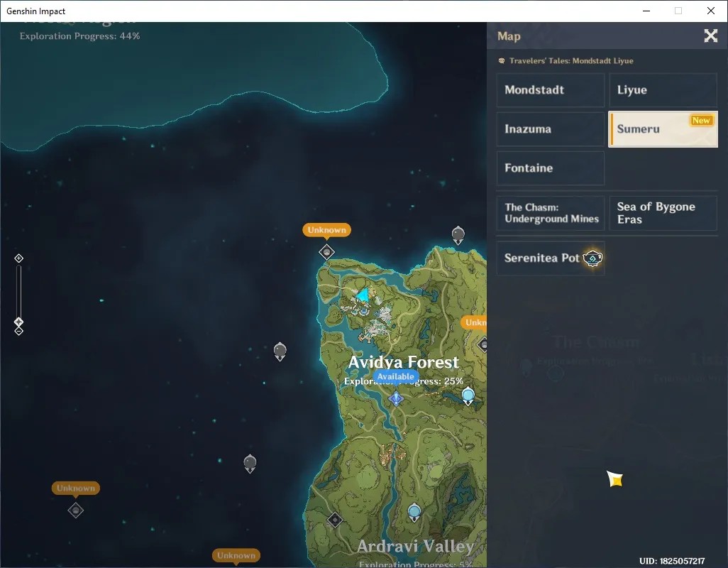Open the Fontaine region map
This screenshot has height=568, width=728.
pos(550,168)
